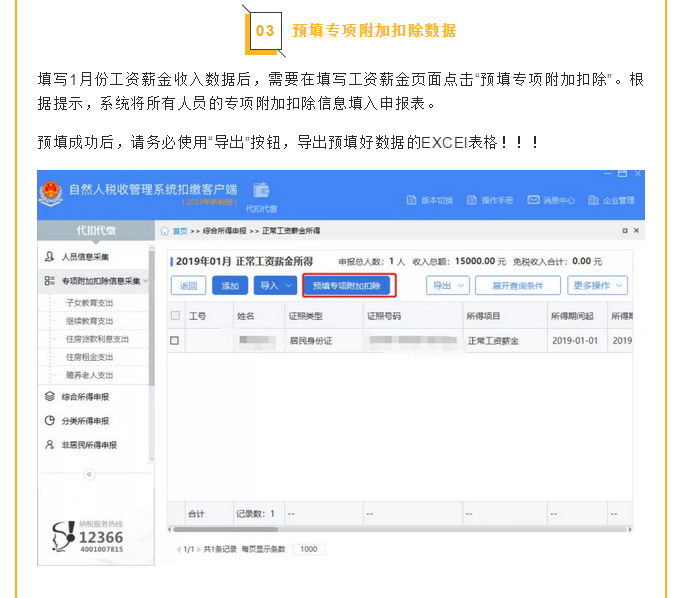Expand the 导入 dropdown button
680x598 pixels.
click(x=275, y=285)
